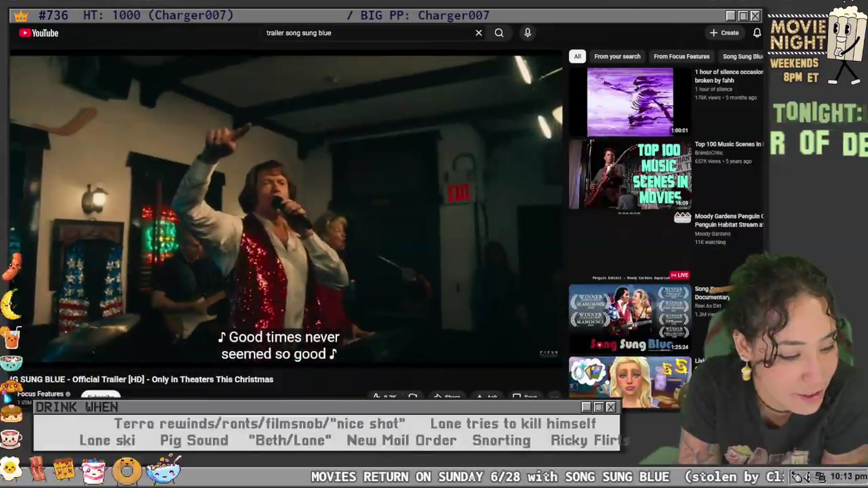Click the 'MOVIES RETURN ON SUNDAY 6/28' ticker

pyautogui.click(x=415, y=477)
